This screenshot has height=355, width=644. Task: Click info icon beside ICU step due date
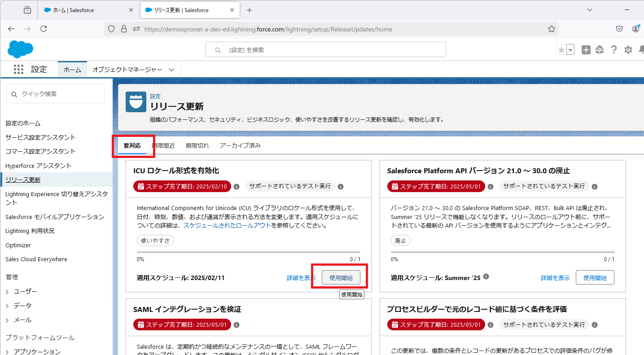point(237,186)
